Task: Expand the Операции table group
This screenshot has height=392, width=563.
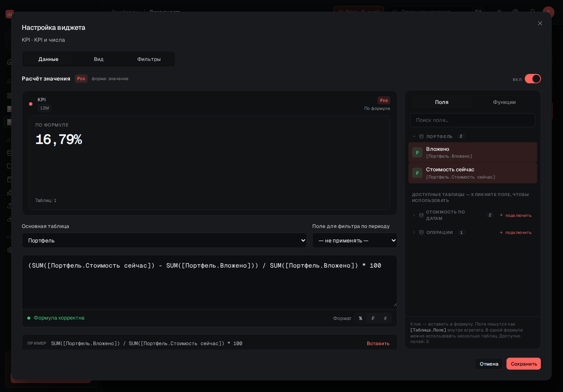Action: (414, 233)
